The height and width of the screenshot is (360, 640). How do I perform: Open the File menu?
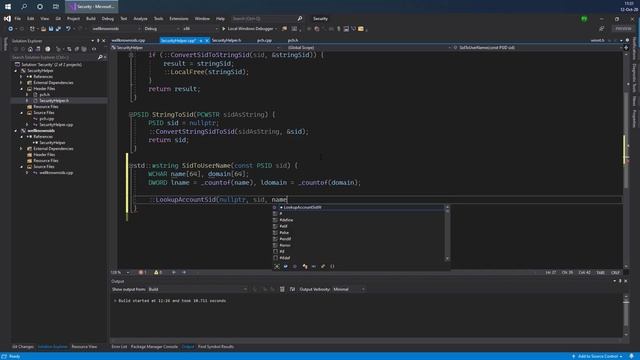point(18,19)
